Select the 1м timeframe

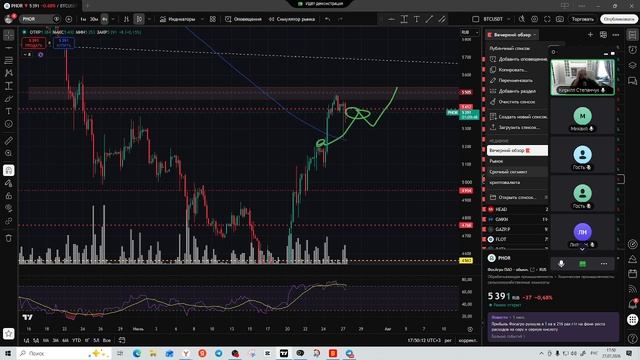point(83,19)
